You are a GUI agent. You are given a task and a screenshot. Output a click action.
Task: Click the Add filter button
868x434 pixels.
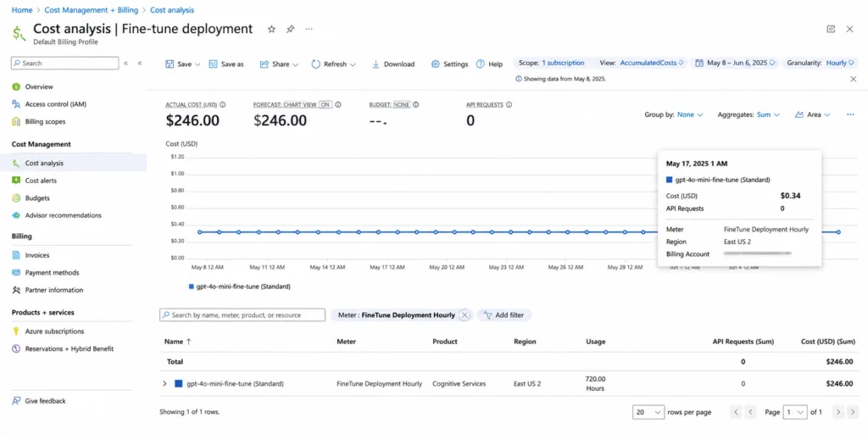pos(504,315)
